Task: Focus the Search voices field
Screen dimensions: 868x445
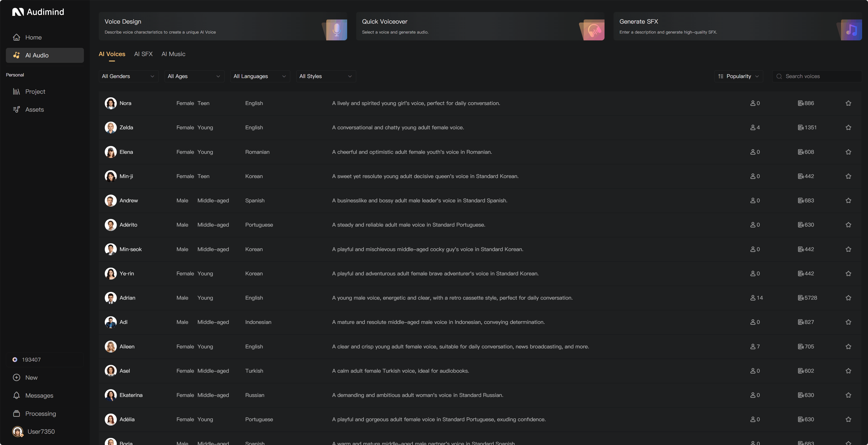Action: [x=817, y=76]
